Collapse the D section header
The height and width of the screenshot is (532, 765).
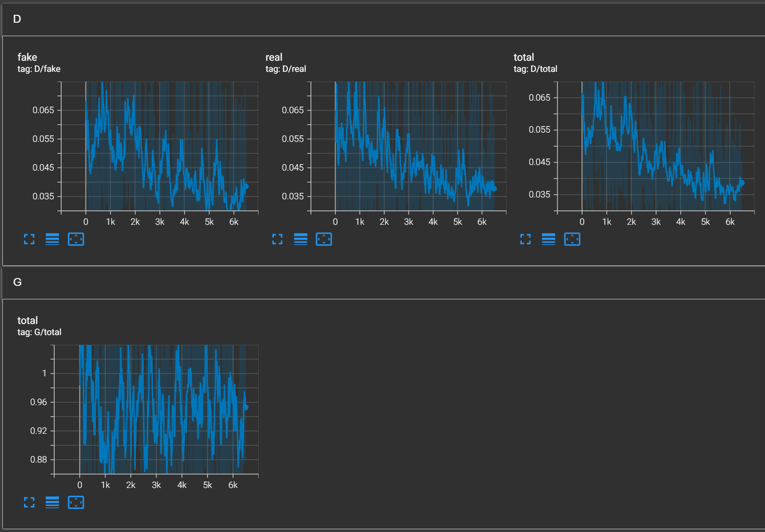pyautogui.click(x=384, y=19)
